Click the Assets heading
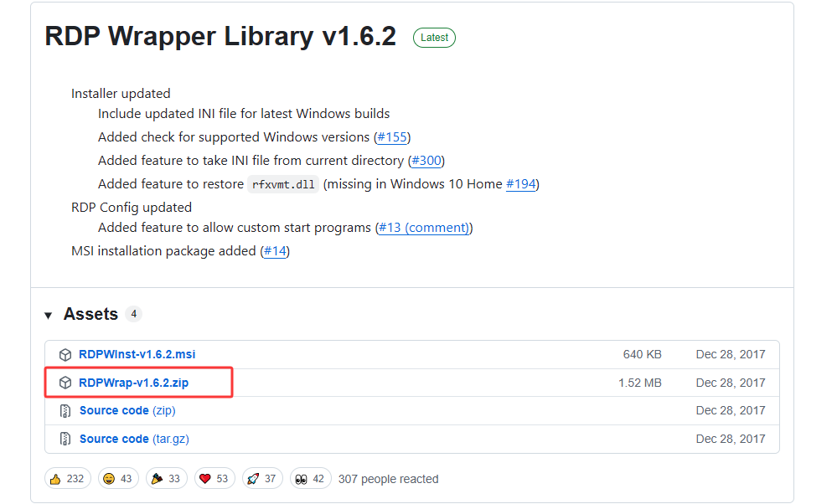832x504 pixels. (x=90, y=314)
